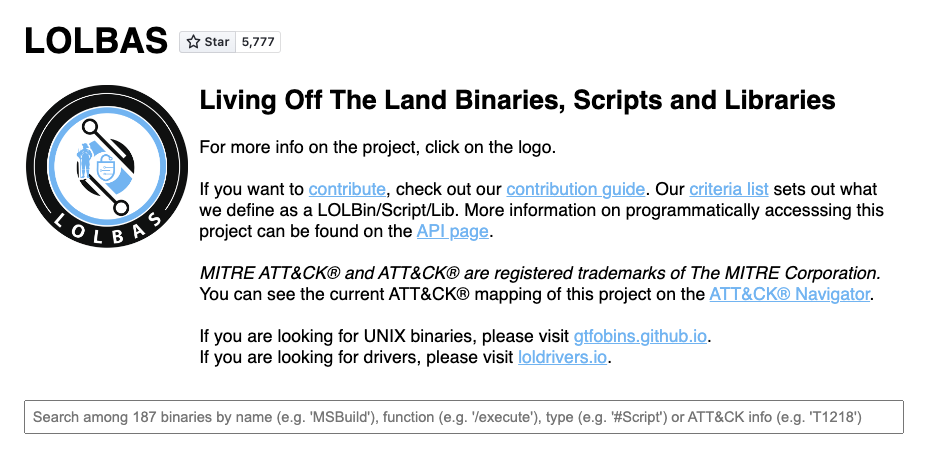Image resolution: width=928 pixels, height=452 pixels.
Task: Click the 'looking for drivers' sentence
Action: [x=357, y=357]
